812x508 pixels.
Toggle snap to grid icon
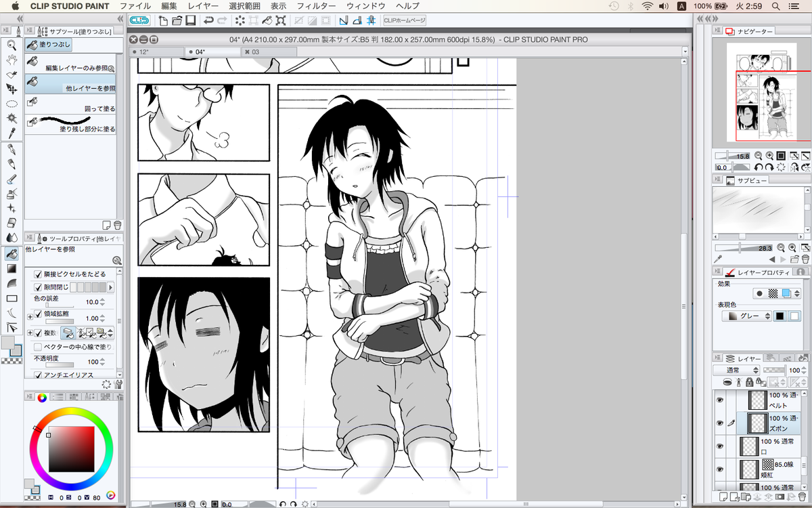pyautogui.click(x=371, y=20)
